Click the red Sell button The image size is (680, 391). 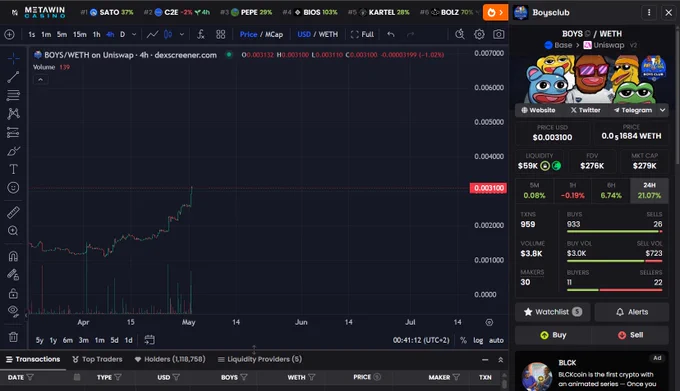[x=630, y=335]
